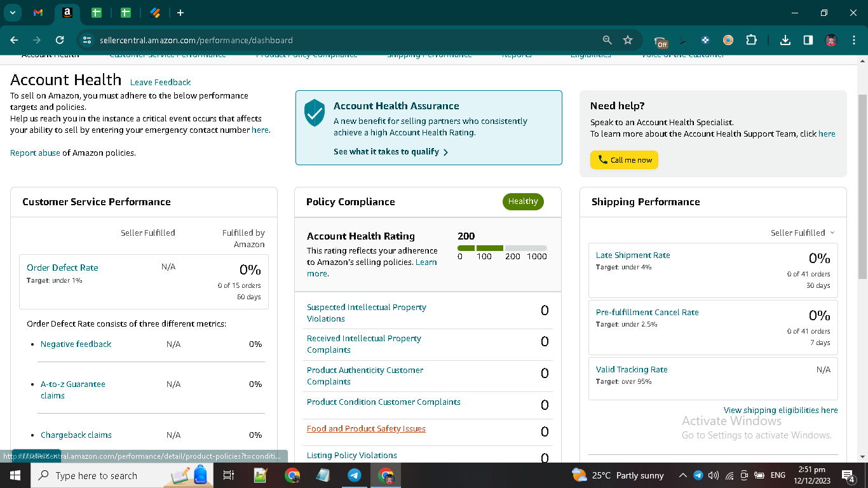
Task: Open the Chrome downloads icon
Action: tap(785, 40)
